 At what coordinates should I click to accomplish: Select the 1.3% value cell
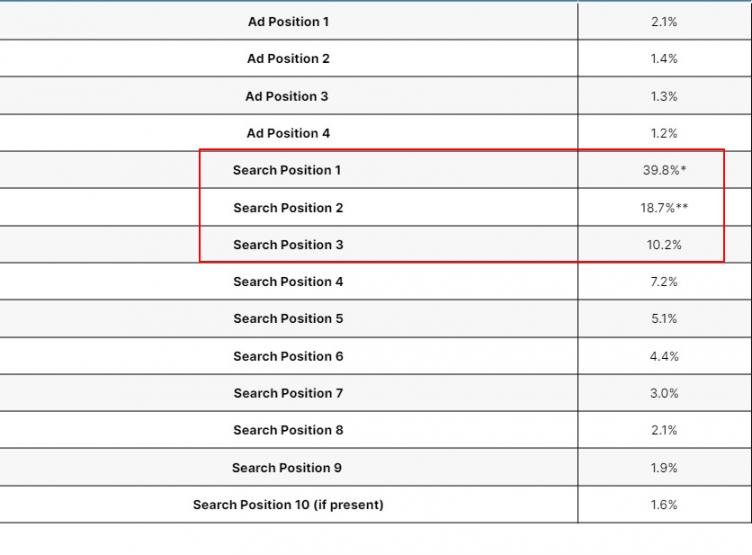click(664, 96)
